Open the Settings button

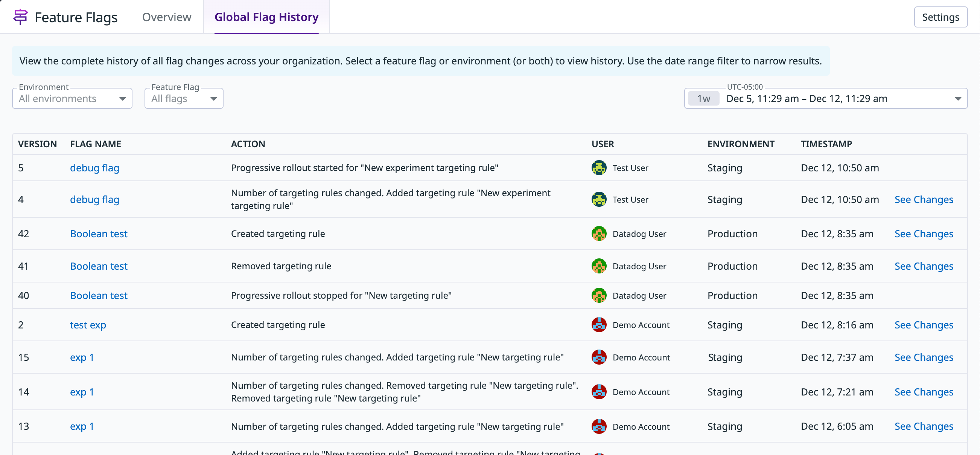click(x=940, y=17)
